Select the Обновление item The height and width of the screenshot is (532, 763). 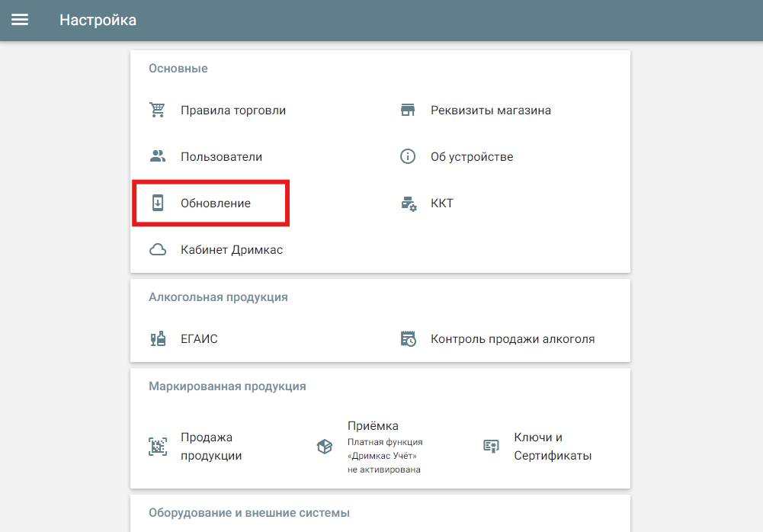tap(216, 203)
